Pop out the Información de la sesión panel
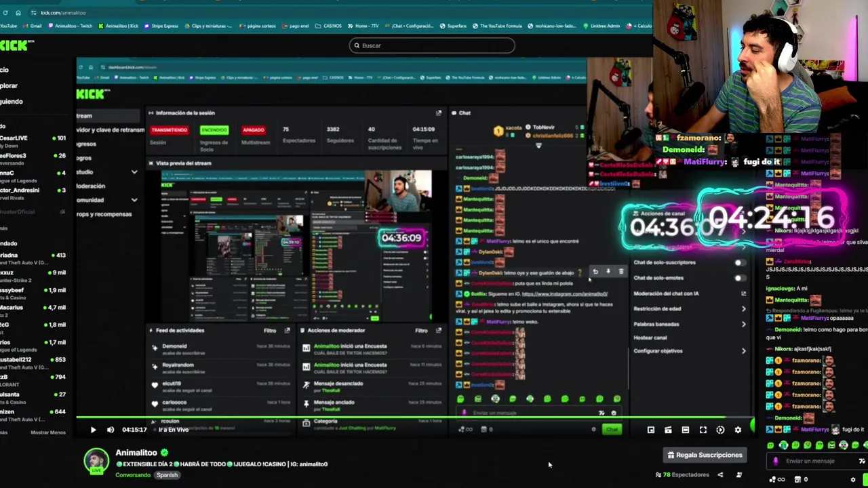 (x=439, y=113)
